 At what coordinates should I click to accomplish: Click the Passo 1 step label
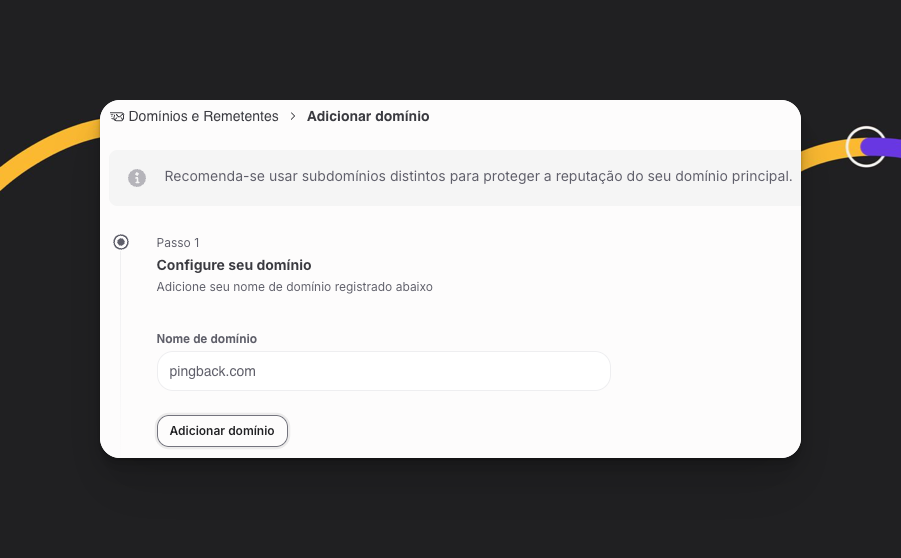click(178, 243)
